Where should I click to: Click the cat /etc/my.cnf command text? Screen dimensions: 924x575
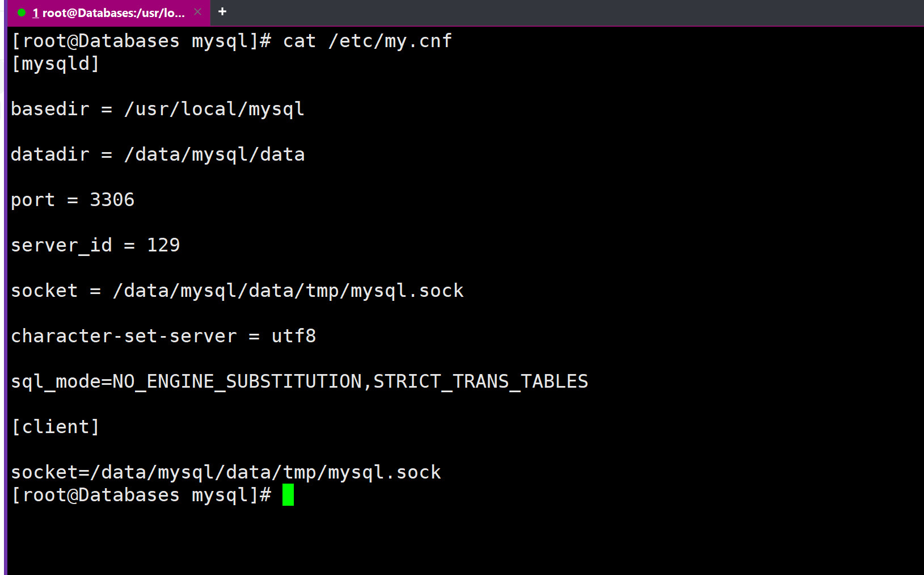click(367, 41)
